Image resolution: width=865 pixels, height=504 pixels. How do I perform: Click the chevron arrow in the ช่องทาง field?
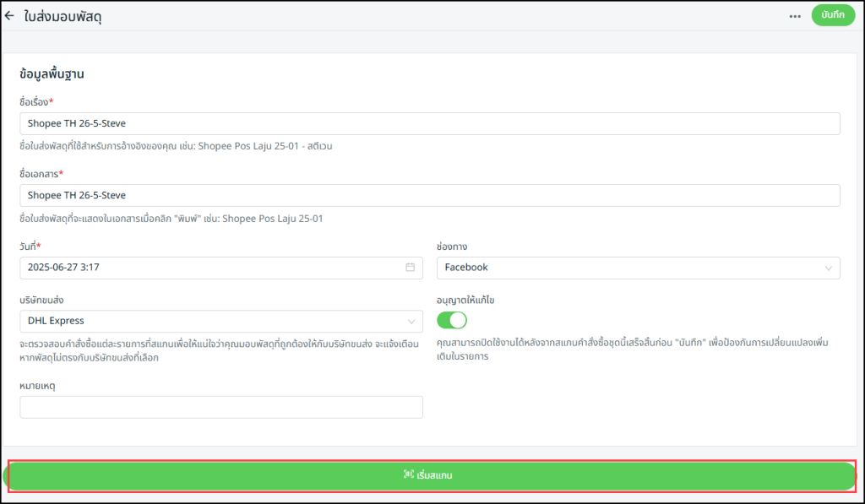pyautogui.click(x=828, y=268)
